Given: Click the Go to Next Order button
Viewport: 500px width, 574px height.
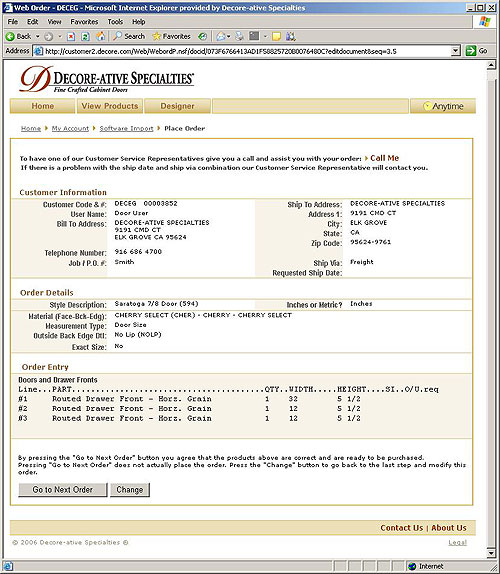Looking at the screenshot, I should point(63,490).
